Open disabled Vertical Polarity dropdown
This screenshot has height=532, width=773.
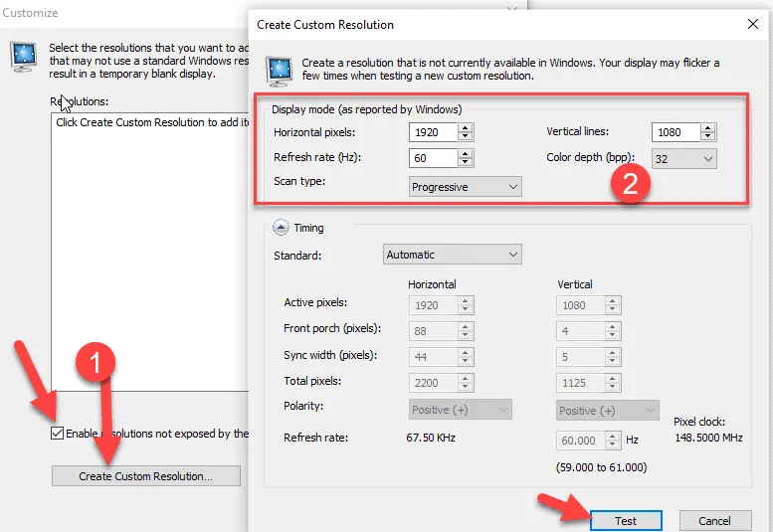607,411
